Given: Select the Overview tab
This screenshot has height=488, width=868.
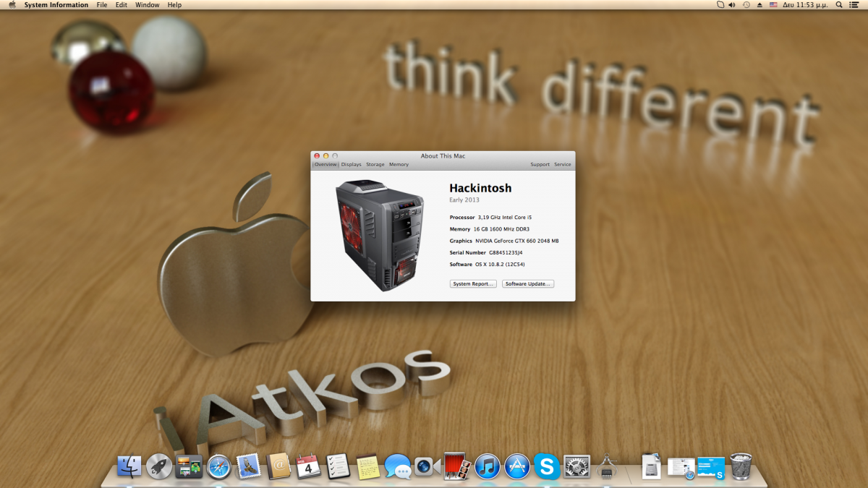Looking at the screenshot, I should [x=325, y=165].
